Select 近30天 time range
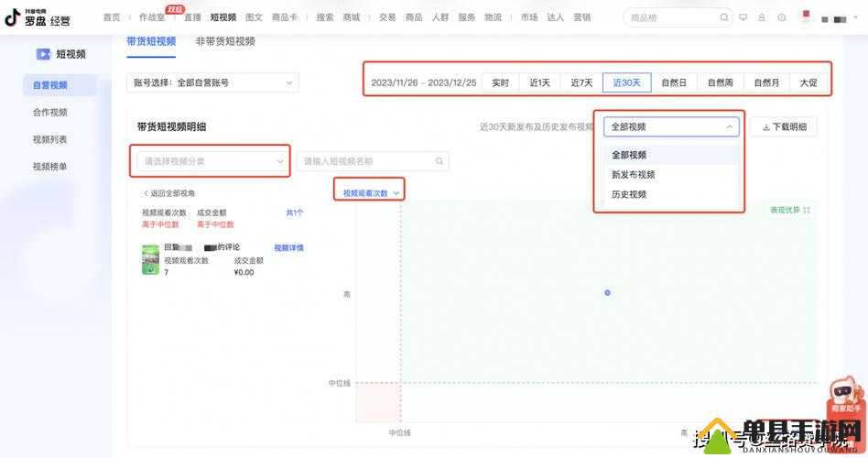 click(626, 82)
